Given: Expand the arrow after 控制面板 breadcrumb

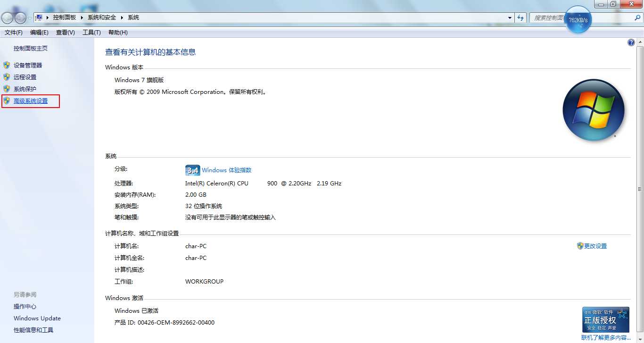Looking at the screenshot, I should (x=82, y=17).
